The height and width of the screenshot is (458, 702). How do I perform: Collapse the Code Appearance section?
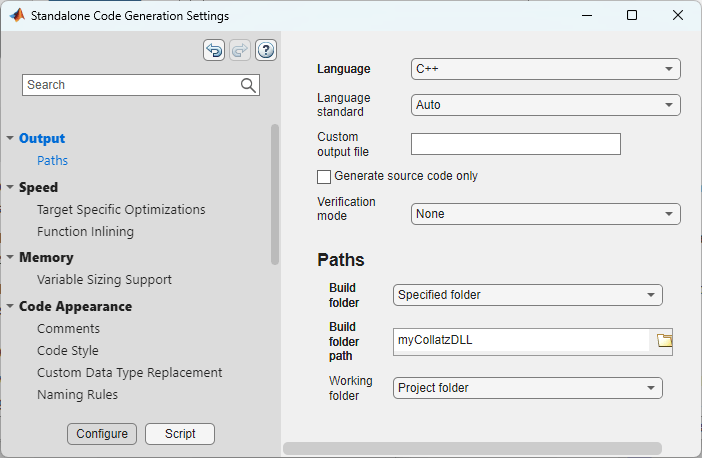(x=10, y=307)
